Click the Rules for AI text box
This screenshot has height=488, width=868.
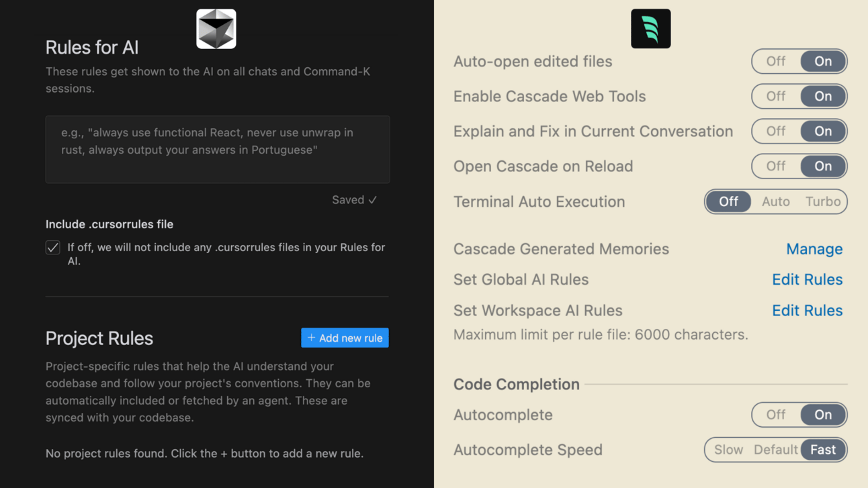217,149
